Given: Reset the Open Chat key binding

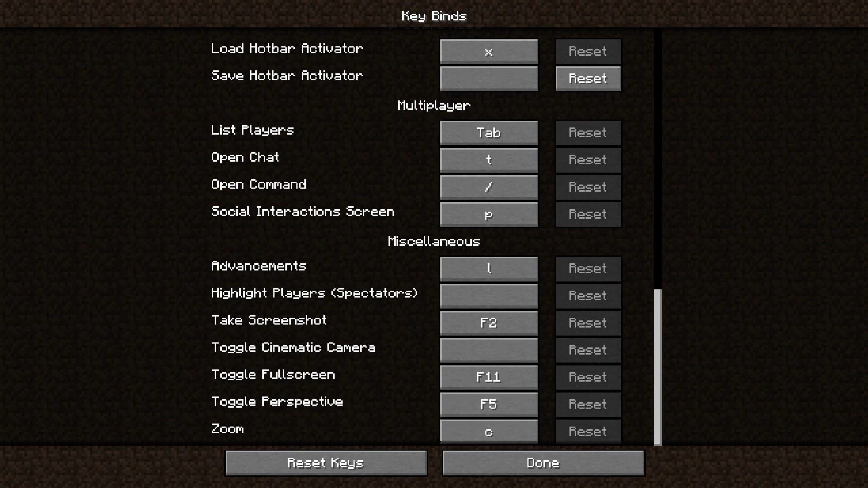Looking at the screenshot, I should 587,160.
